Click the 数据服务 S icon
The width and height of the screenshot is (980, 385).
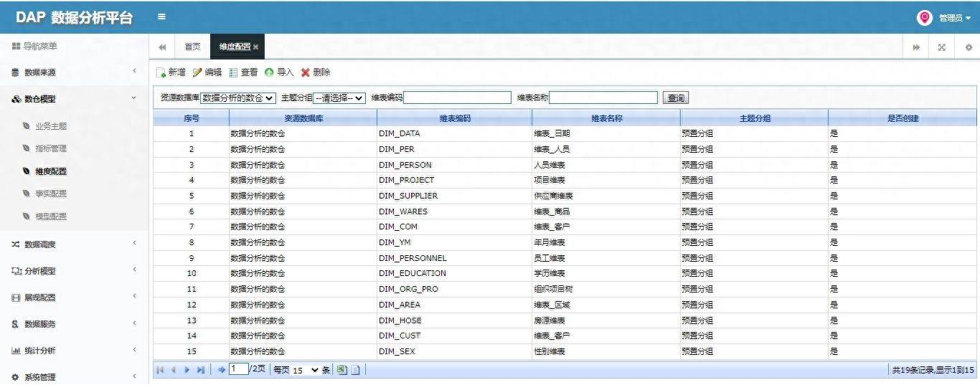click(x=16, y=324)
